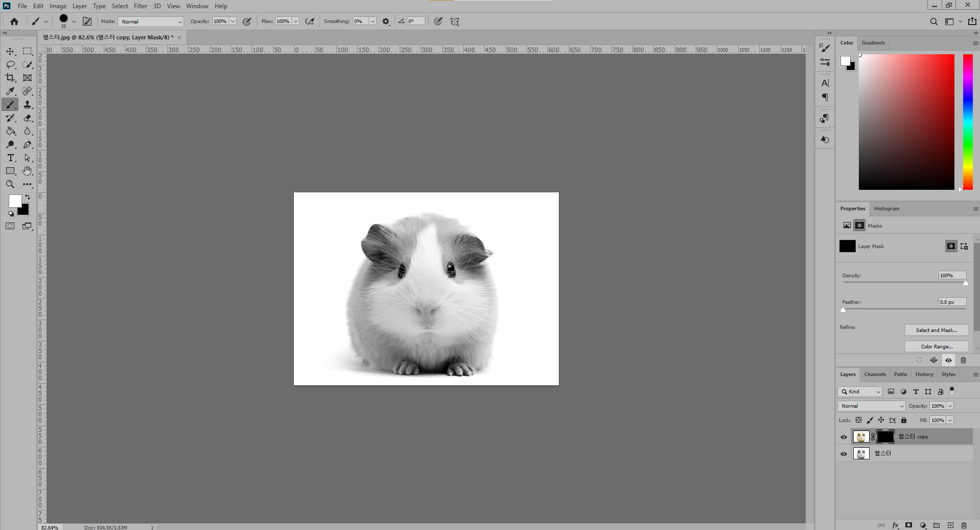
Task: Toggle airbrush-style build-up in options bar
Action: [x=310, y=21]
